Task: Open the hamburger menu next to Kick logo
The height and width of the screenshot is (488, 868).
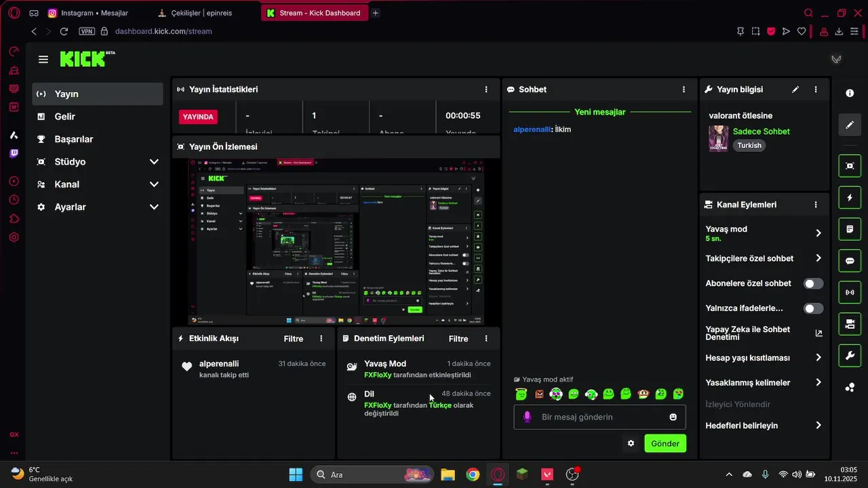Action: [43, 60]
